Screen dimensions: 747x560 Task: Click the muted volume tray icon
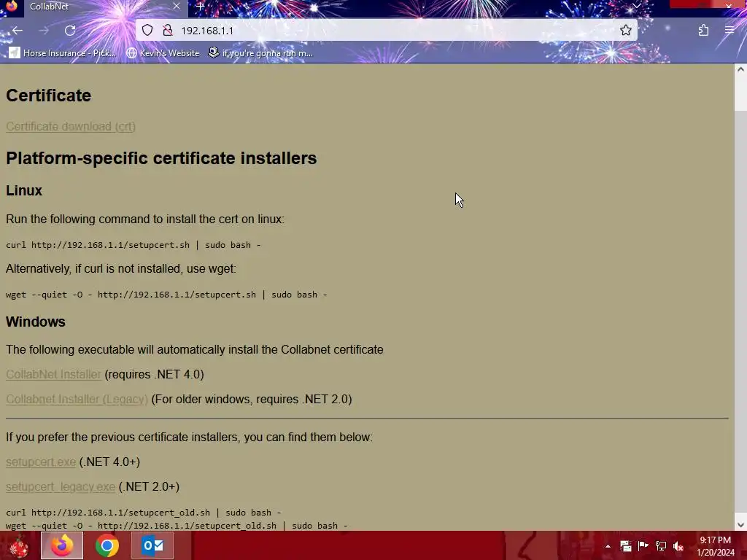pos(678,546)
